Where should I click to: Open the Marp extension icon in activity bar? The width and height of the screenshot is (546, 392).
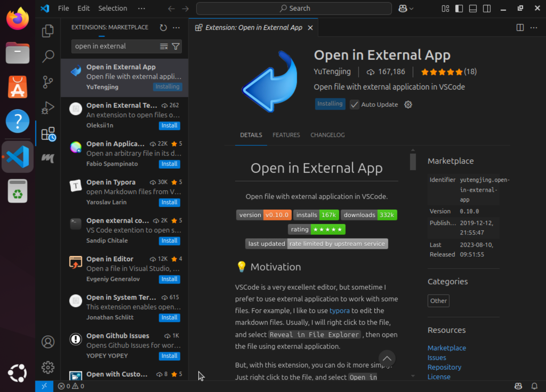coord(48,158)
